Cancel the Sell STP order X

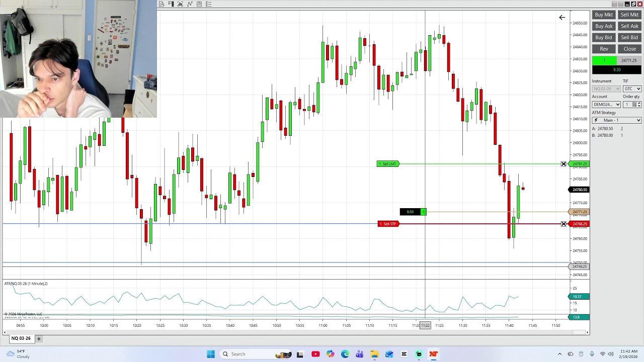coord(563,224)
